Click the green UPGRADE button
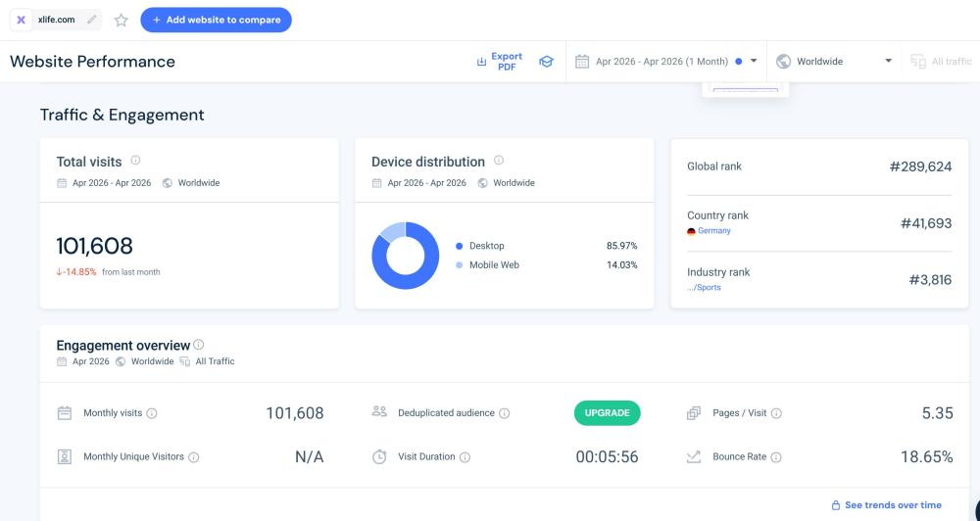 pyautogui.click(x=607, y=413)
